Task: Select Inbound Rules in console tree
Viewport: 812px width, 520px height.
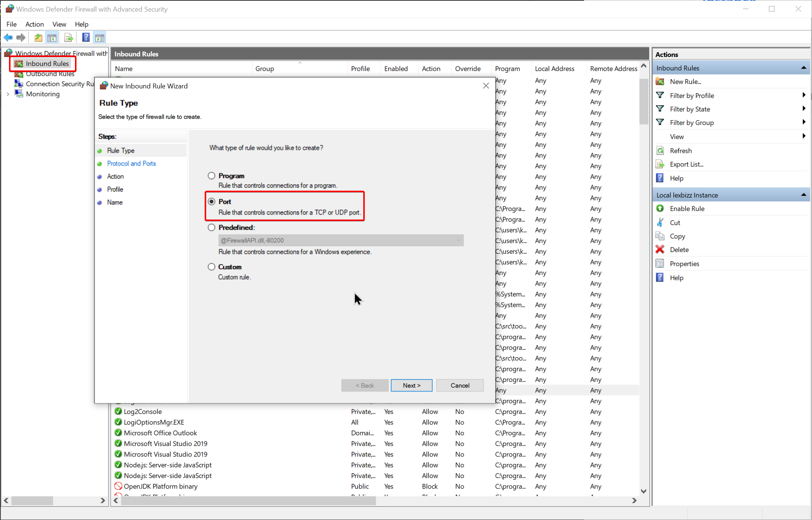Action: [47, 63]
